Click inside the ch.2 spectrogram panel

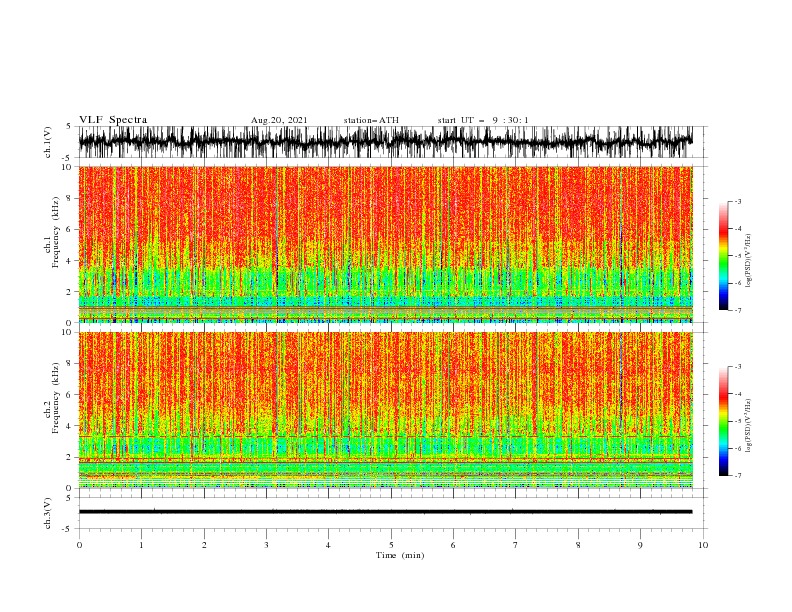pos(385,410)
